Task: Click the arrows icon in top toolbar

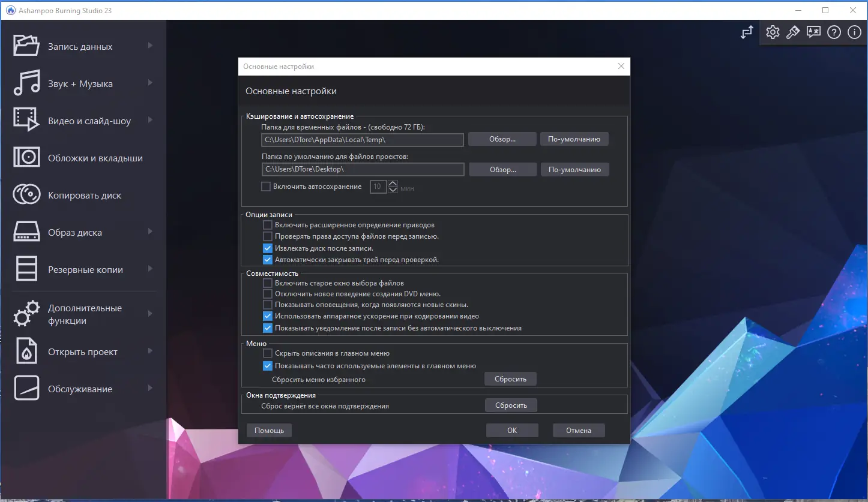Action: point(747,32)
